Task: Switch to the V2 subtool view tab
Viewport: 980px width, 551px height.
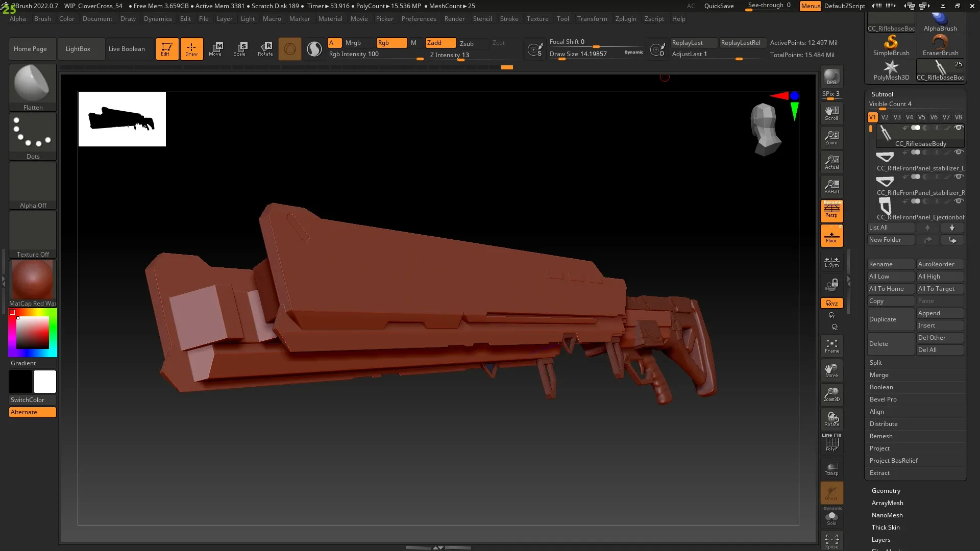Action: coord(885,117)
